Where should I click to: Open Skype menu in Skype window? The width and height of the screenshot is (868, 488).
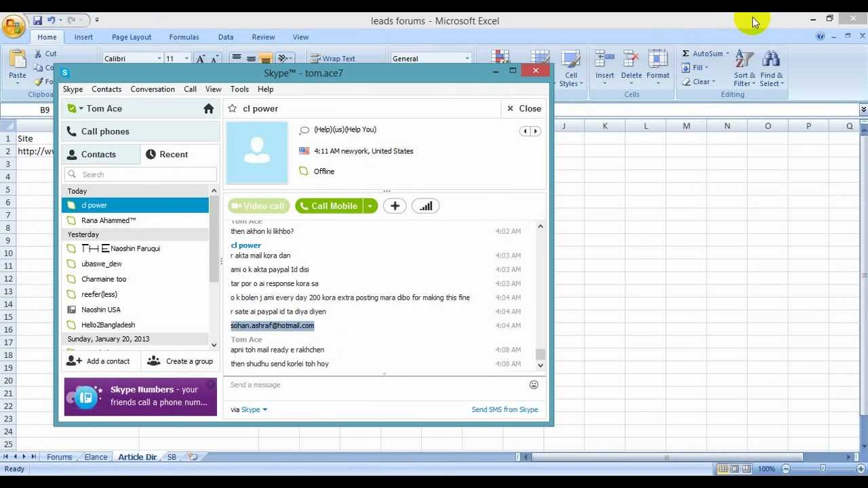[x=73, y=89]
